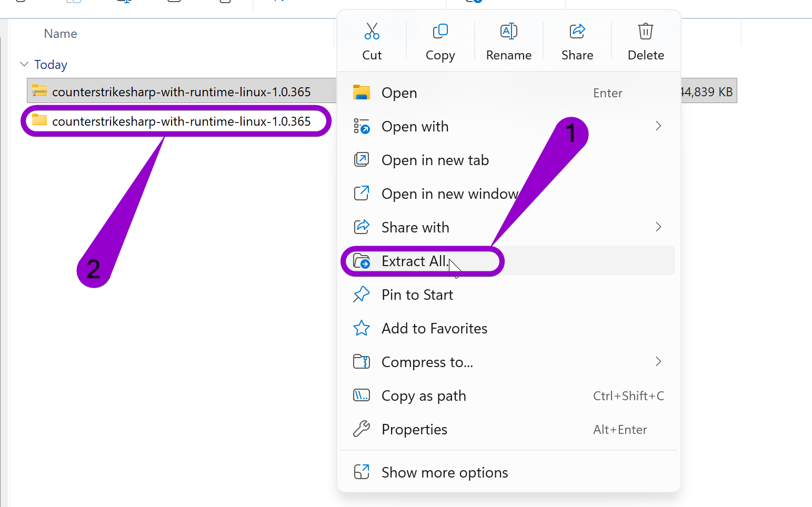
Task: Click Show more options
Action: (x=445, y=472)
